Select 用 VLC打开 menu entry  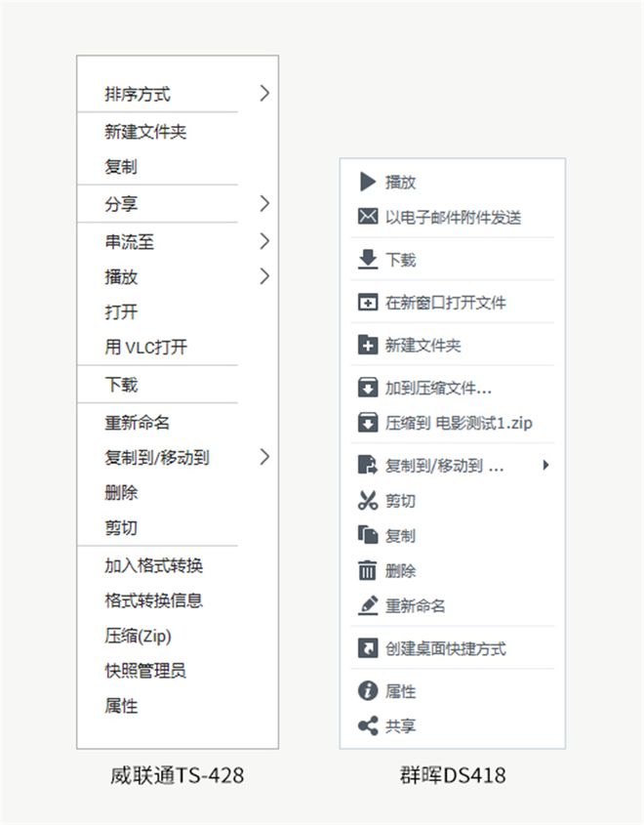(145, 347)
